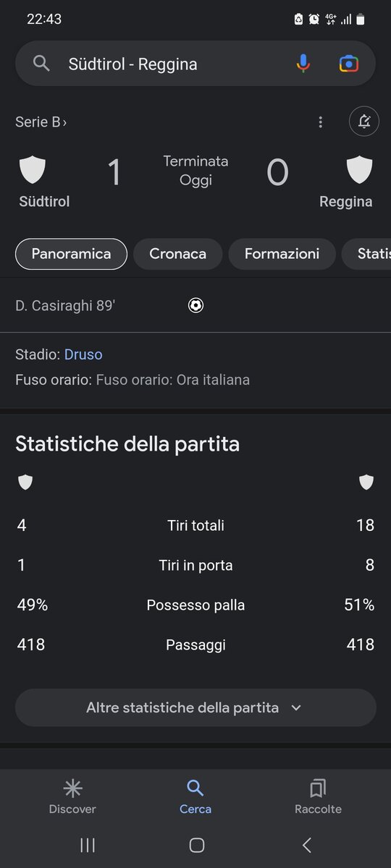Toggle match notifications bell

coord(364,122)
